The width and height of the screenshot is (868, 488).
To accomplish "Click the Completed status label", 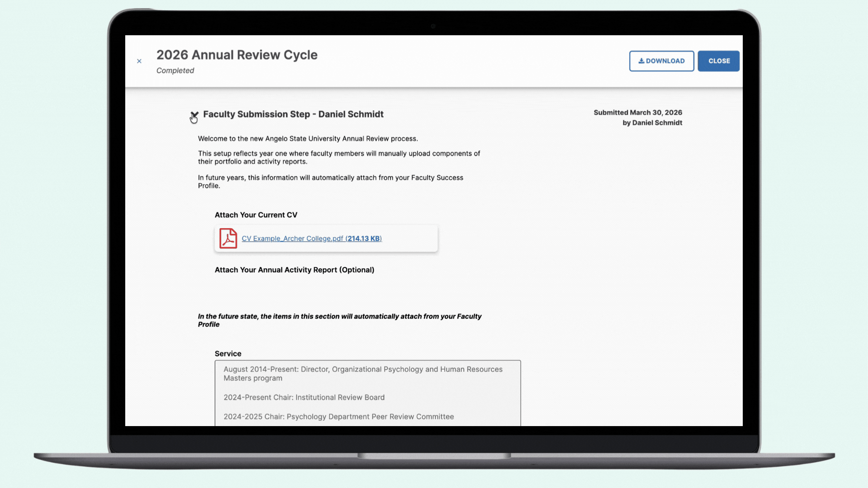I will 175,70.
